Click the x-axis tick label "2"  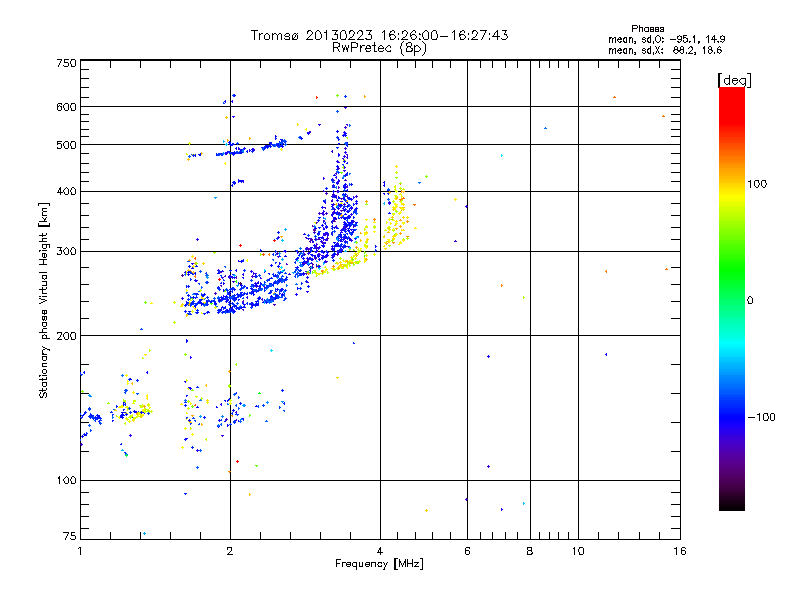pos(230,551)
